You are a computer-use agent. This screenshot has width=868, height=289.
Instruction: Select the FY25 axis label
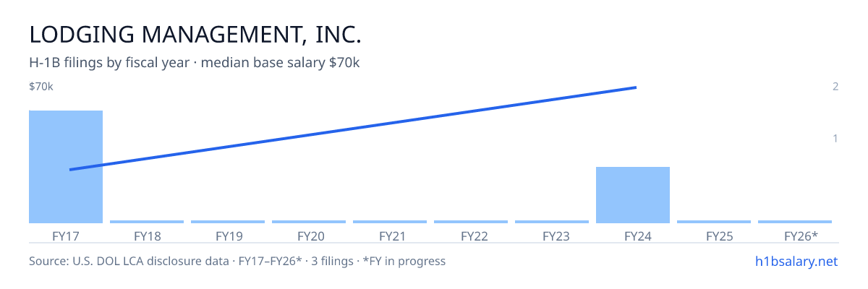click(x=714, y=236)
